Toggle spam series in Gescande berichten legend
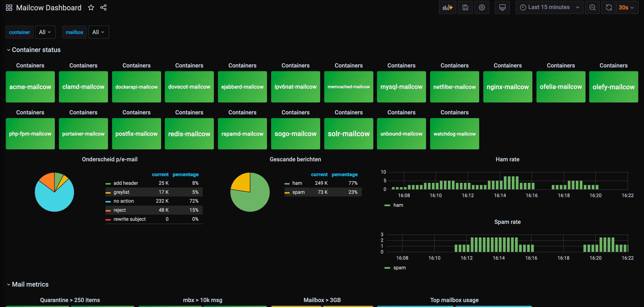The width and height of the screenshot is (644, 307). (299, 192)
